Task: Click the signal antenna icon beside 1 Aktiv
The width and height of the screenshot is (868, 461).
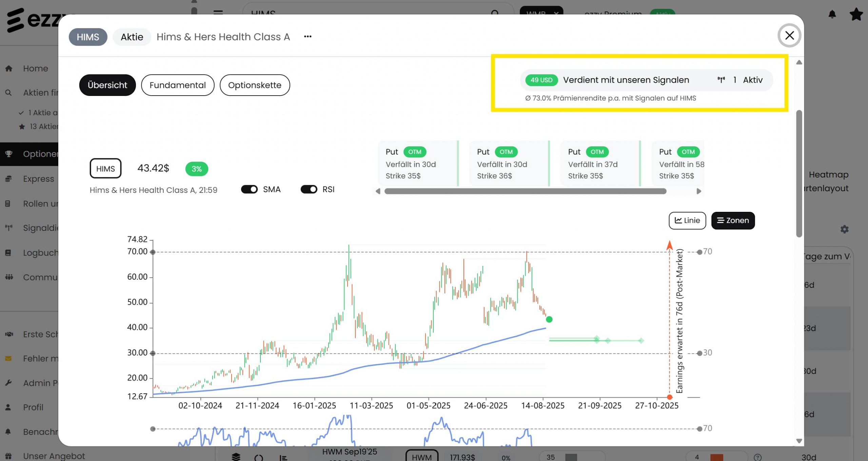Action: tap(721, 80)
